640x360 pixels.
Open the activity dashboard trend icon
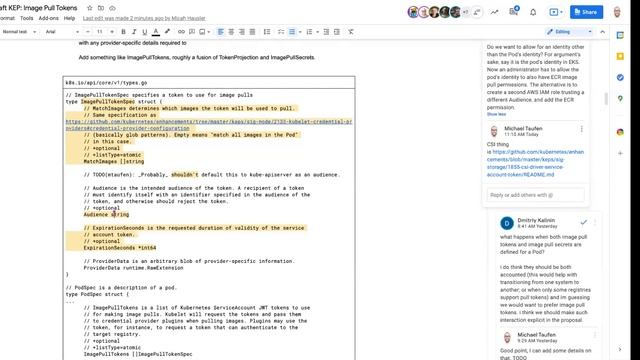coord(494,12)
